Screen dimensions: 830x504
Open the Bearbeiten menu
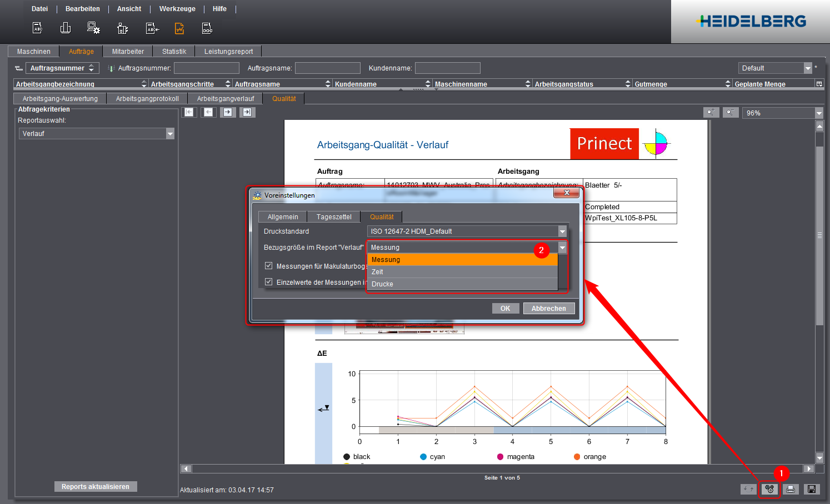[83, 9]
